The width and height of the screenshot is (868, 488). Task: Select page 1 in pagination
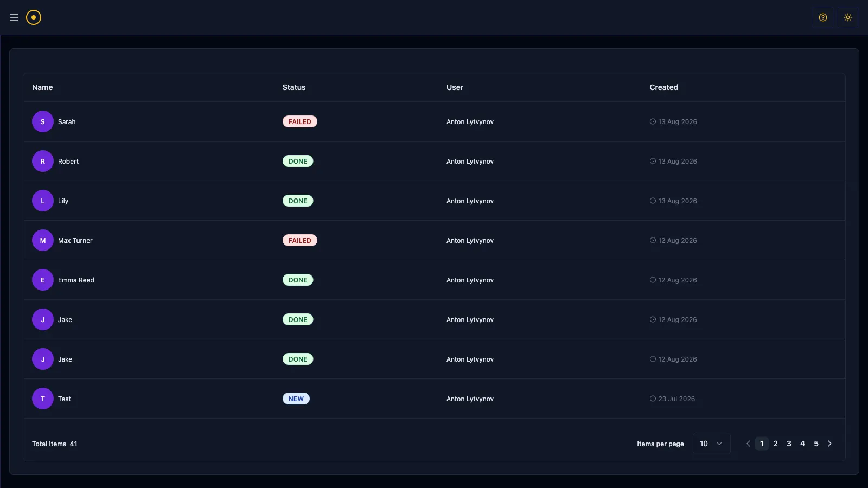pos(762,444)
